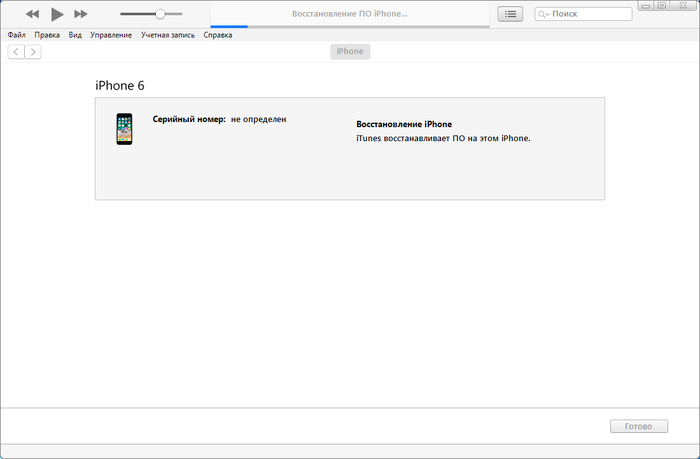Click the previous track rewind button
This screenshot has width=700, height=459.
tap(33, 14)
